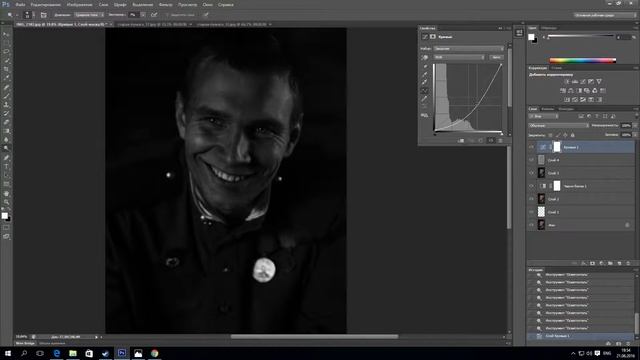This screenshot has height=360, width=640.
Task: Toggle visibility of Слой 3
Action: point(531,173)
